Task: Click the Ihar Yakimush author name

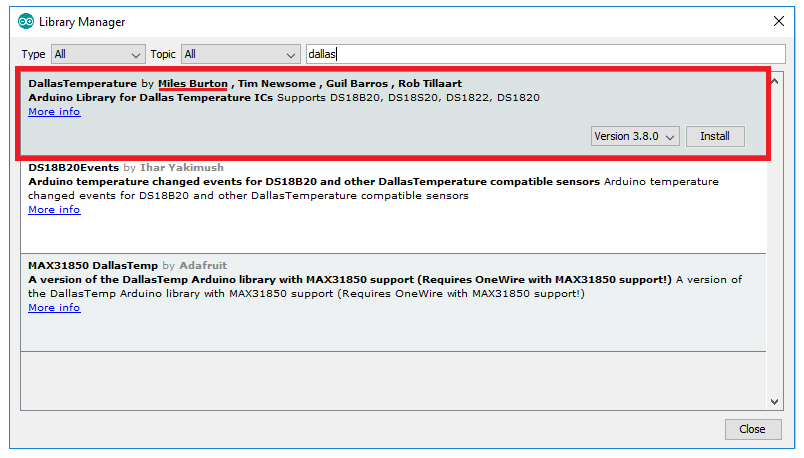Action: pos(181,167)
